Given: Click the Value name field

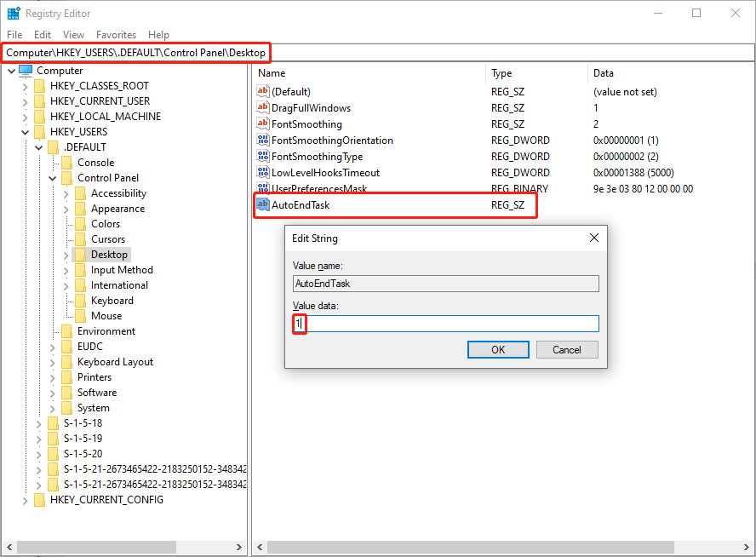Looking at the screenshot, I should point(446,284).
